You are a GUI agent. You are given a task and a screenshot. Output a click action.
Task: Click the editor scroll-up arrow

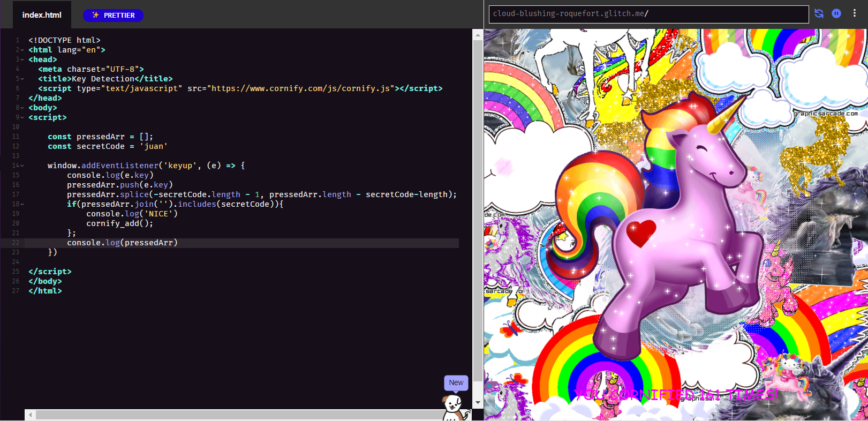(x=477, y=35)
